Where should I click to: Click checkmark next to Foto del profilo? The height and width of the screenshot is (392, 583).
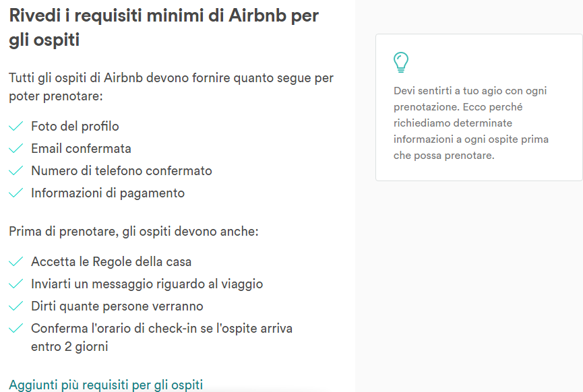(x=16, y=127)
